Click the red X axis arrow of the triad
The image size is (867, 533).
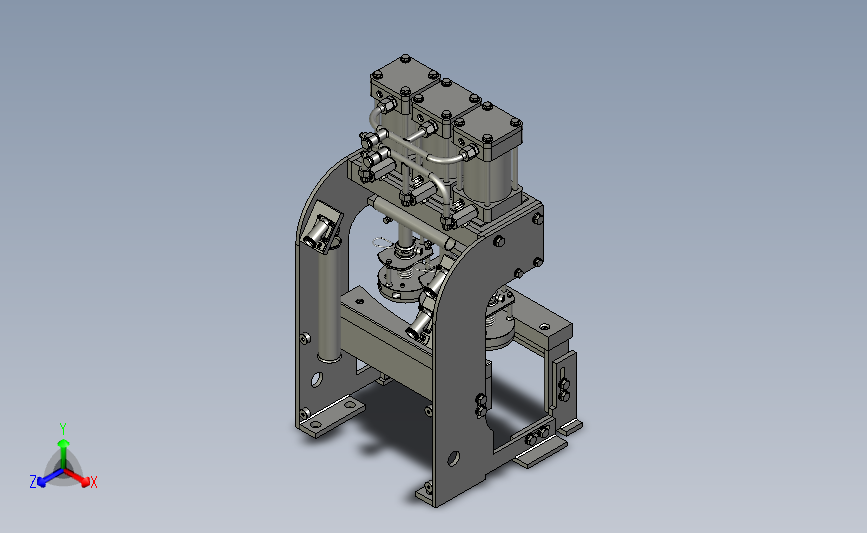77,477
